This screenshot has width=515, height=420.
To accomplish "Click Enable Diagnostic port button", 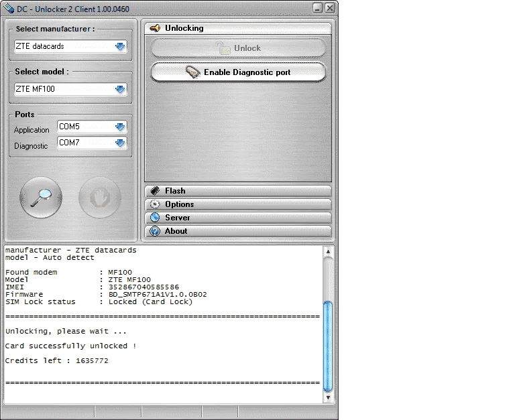I will (238, 72).
